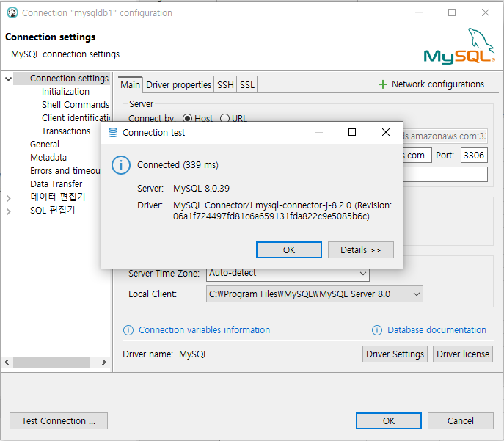
Task: Click the tree scrollbar right arrow
Action: point(104,362)
